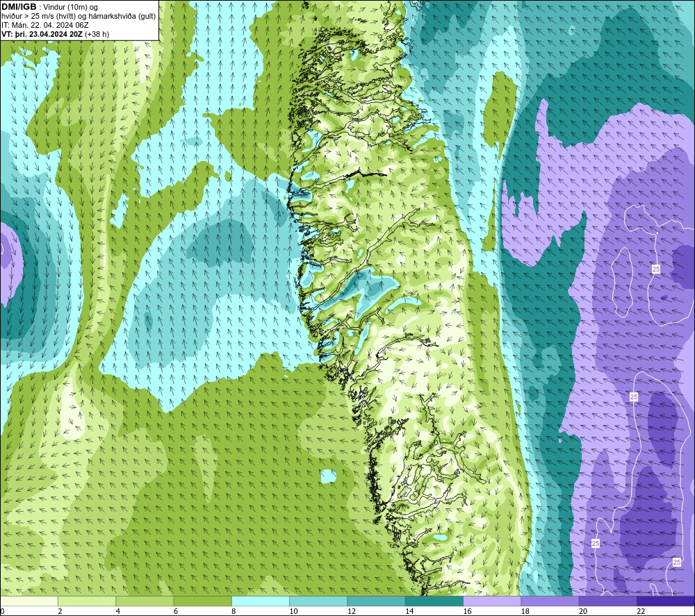The image size is (695, 616).
Task: Click the legend scale value 12
Action: tap(352, 612)
